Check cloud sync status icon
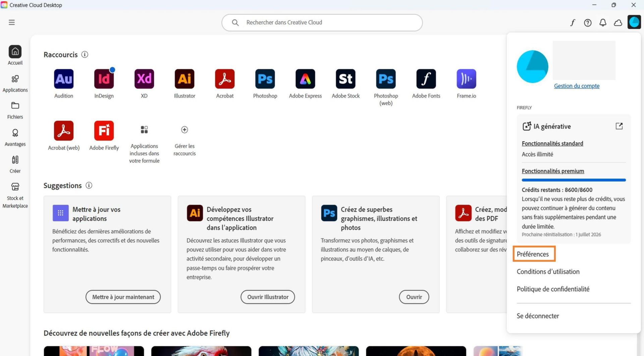Screen dimensions: 644x356 pos(618,22)
